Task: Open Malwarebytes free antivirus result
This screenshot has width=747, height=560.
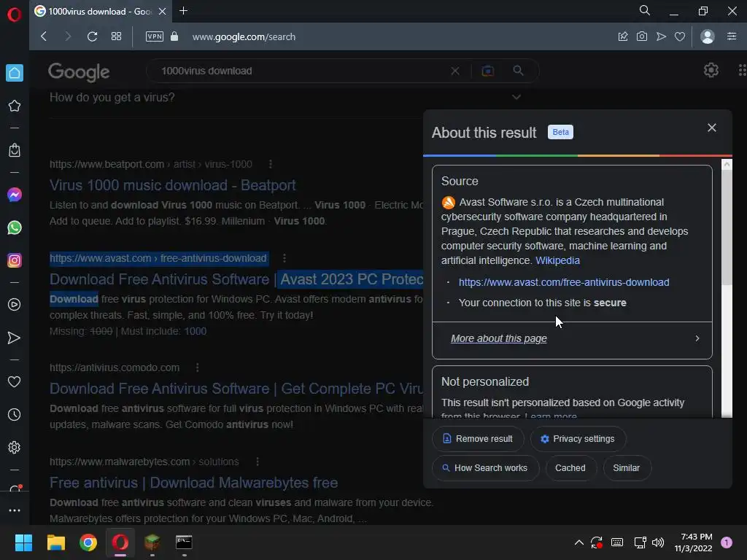Action: click(193, 483)
